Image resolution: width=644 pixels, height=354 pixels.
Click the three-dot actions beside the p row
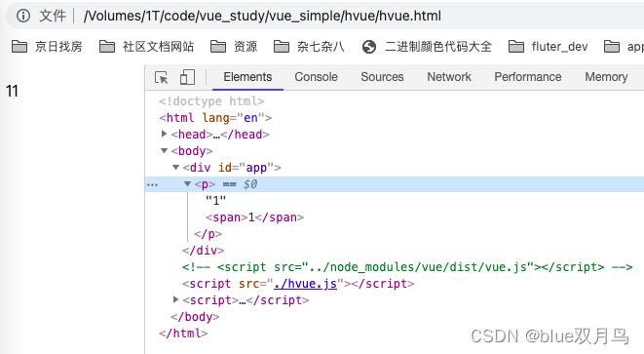(x=152, y=184)
